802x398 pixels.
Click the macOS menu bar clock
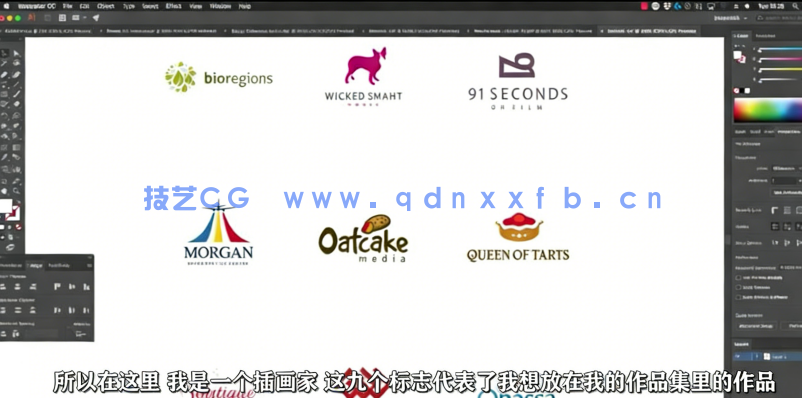point(771,6)
